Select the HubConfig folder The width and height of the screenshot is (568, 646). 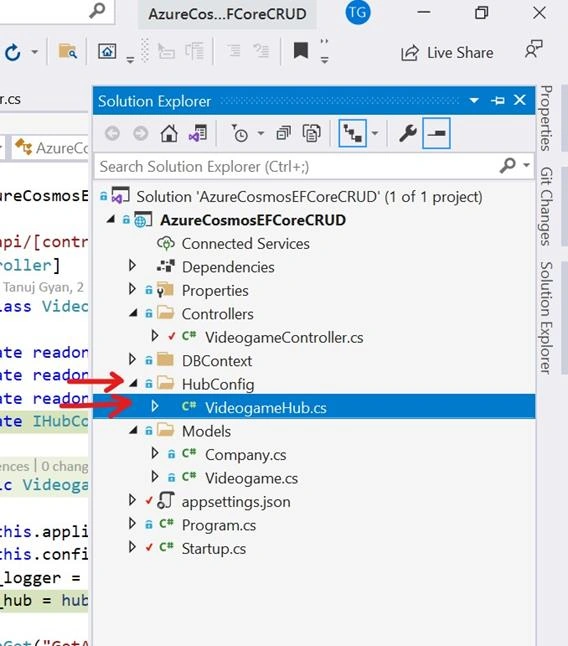(218, 385)
